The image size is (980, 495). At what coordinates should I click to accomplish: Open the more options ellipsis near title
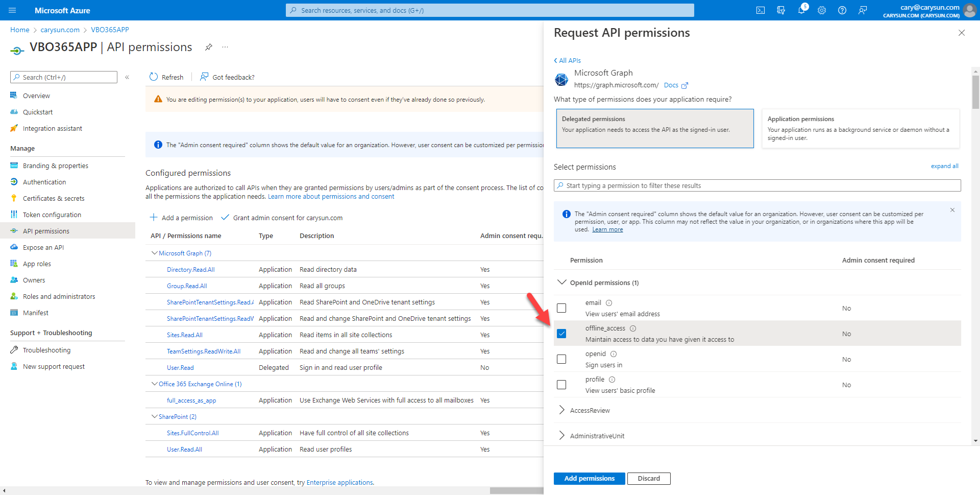[225, 47]
